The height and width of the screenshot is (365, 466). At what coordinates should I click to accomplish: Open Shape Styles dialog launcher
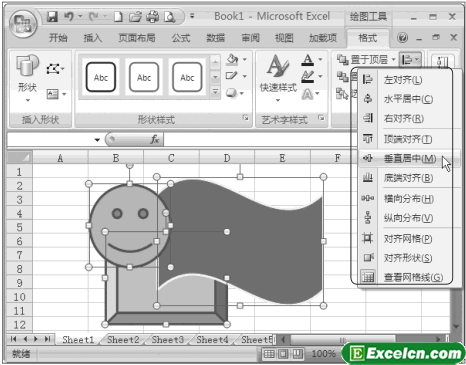tap(246, 118)
